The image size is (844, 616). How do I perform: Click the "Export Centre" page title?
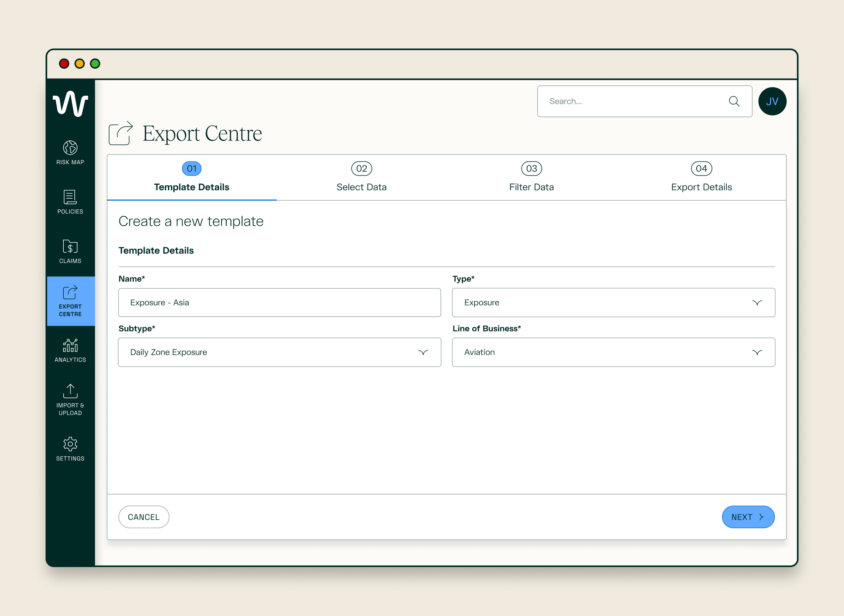[202, 134]
